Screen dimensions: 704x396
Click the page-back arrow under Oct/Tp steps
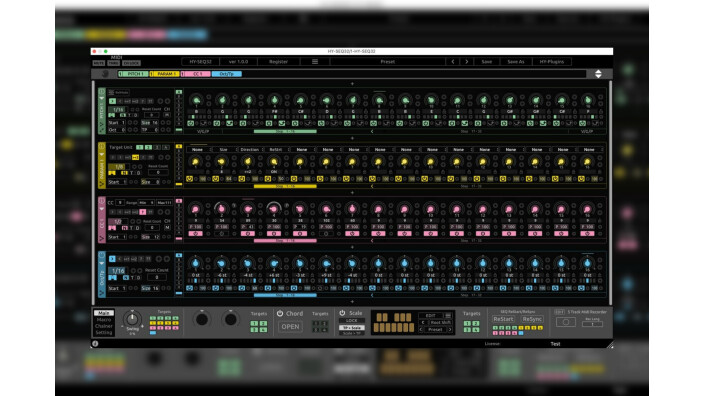(x=372, y=295)
